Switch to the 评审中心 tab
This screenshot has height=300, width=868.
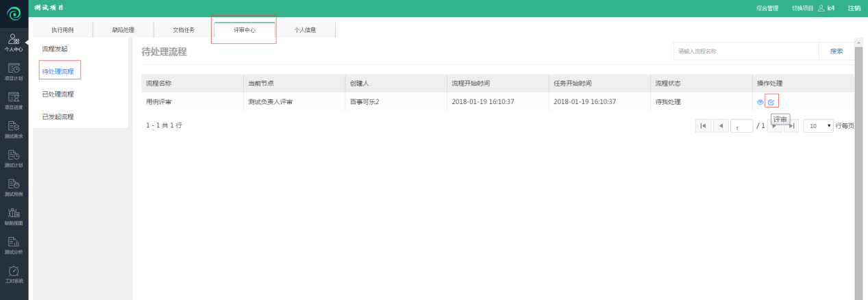(245, 30)
